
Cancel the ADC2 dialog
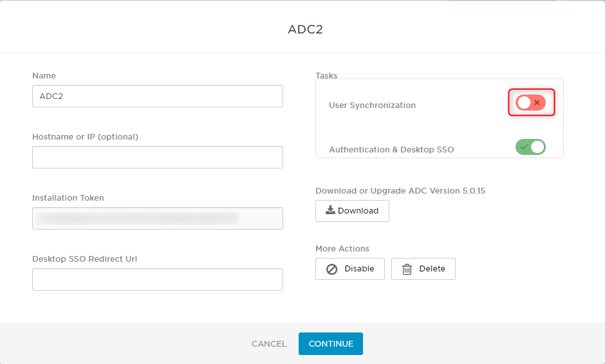point(269,343)
